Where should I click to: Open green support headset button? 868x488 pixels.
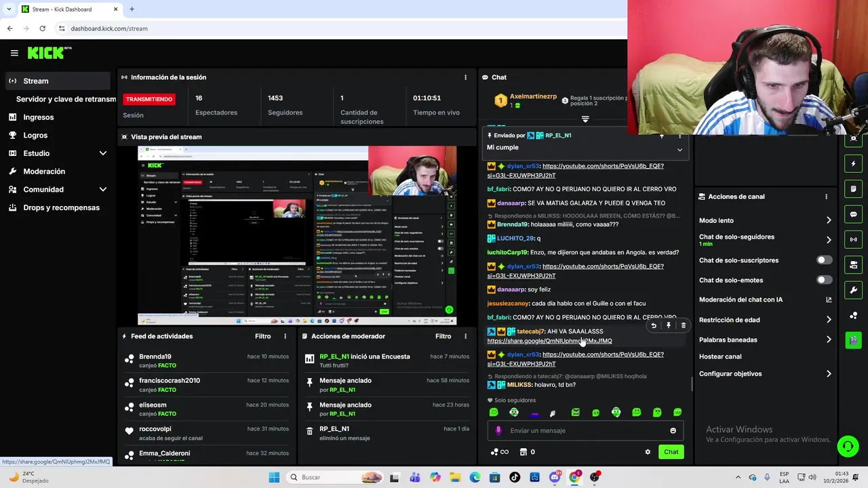[x=848, y=446]
